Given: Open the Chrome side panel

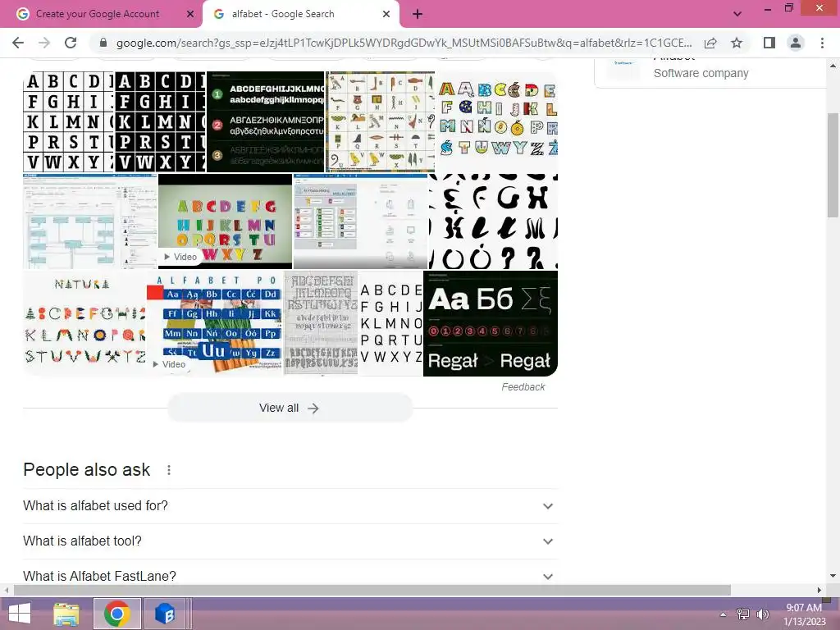Looking at the screenshot, I should point(769,43).
